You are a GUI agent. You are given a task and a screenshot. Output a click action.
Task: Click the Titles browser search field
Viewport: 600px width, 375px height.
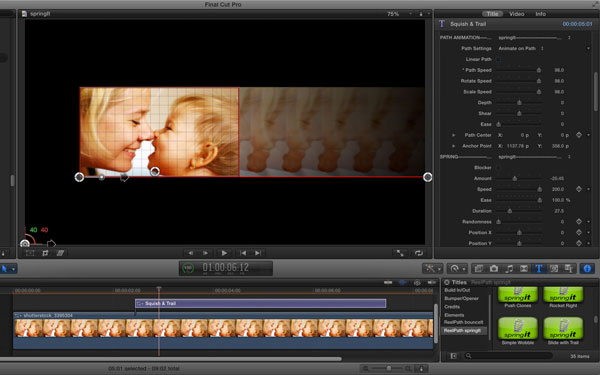pos(508,356)
